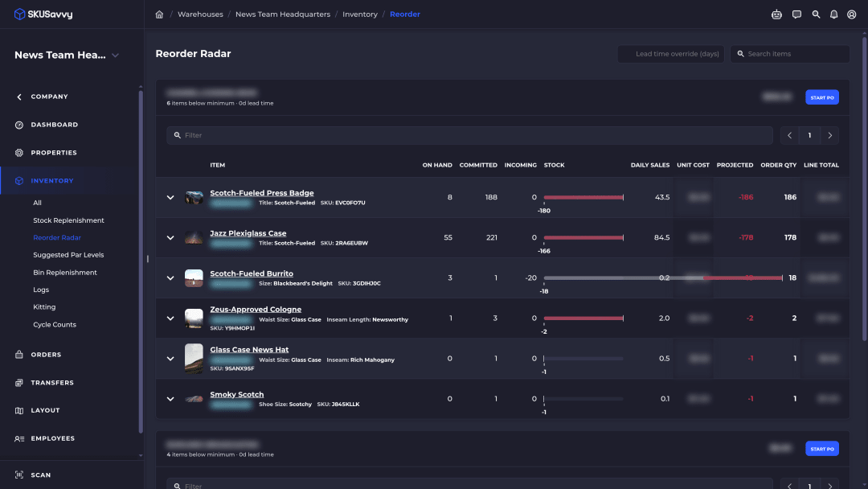Open Scotch-Fueled Press Badge item link

click(262, 193)
